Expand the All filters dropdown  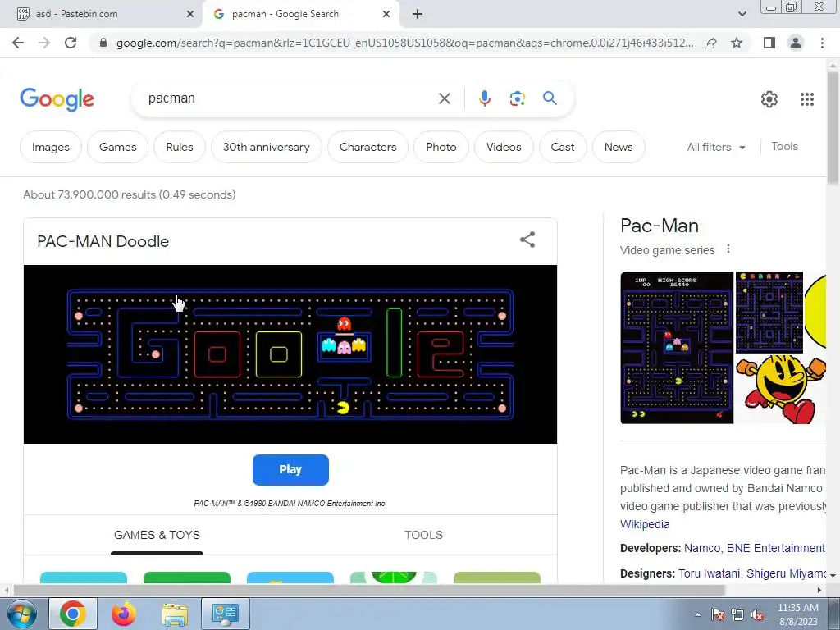(x=716, y=147)
